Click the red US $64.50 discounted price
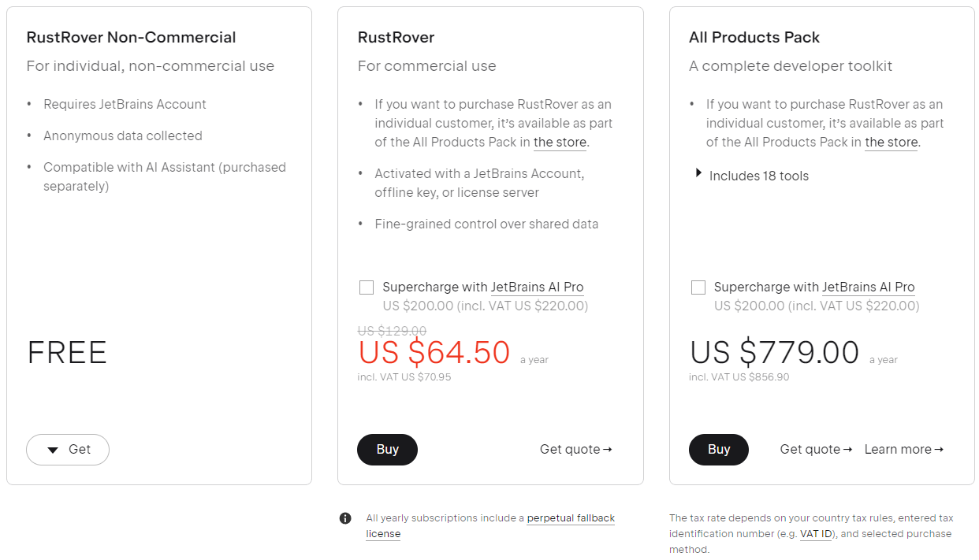Image resolution: width=979 pixels, height=560 pixels. (434, 353)
